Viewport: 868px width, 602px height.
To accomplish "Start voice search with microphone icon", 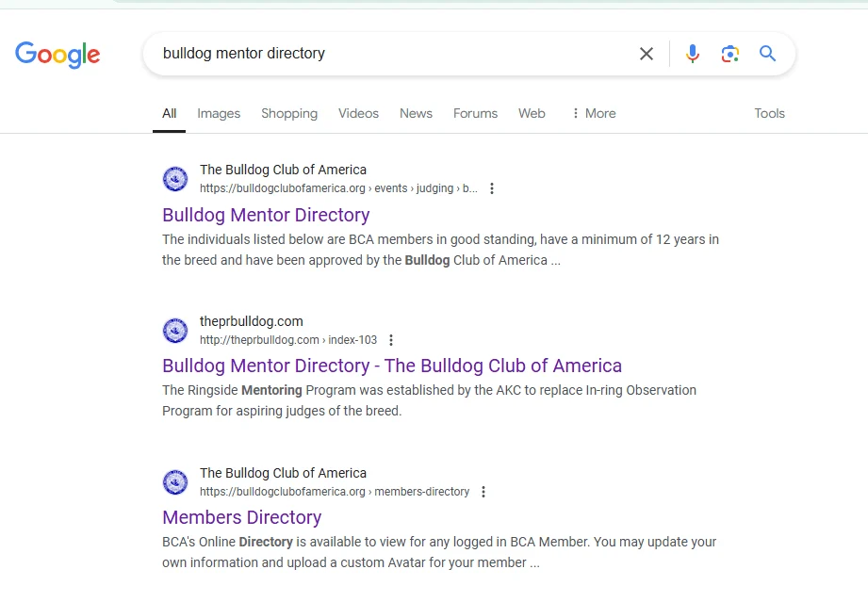I will coord(693,54).
